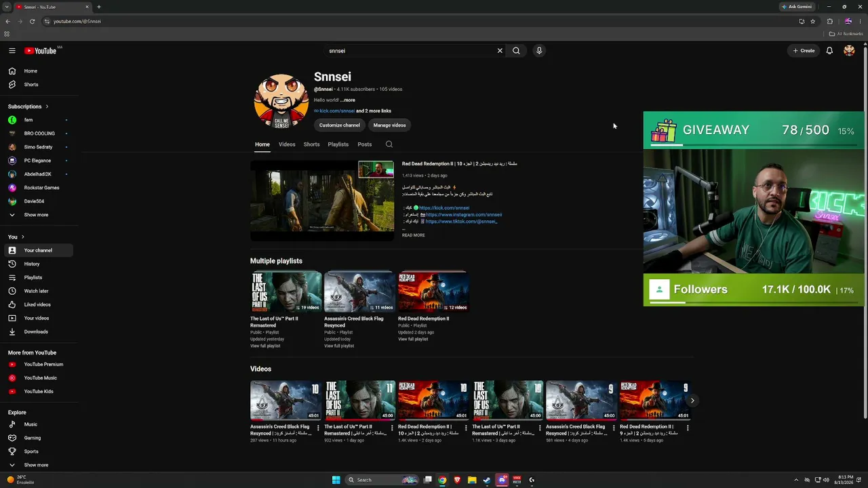
Task: Click the Customize channel button
Action: pyautogui.click(x=340, y=125)
